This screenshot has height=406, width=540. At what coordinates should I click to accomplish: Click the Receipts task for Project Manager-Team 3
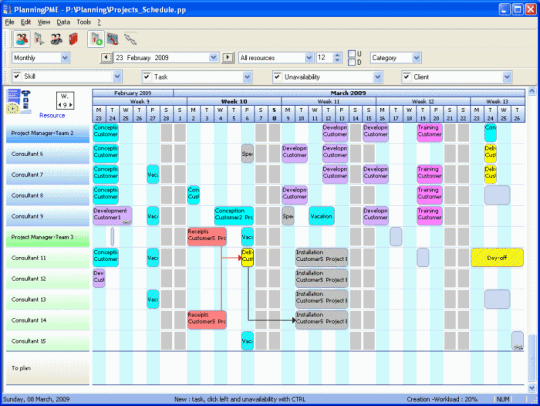pos(207,237)
